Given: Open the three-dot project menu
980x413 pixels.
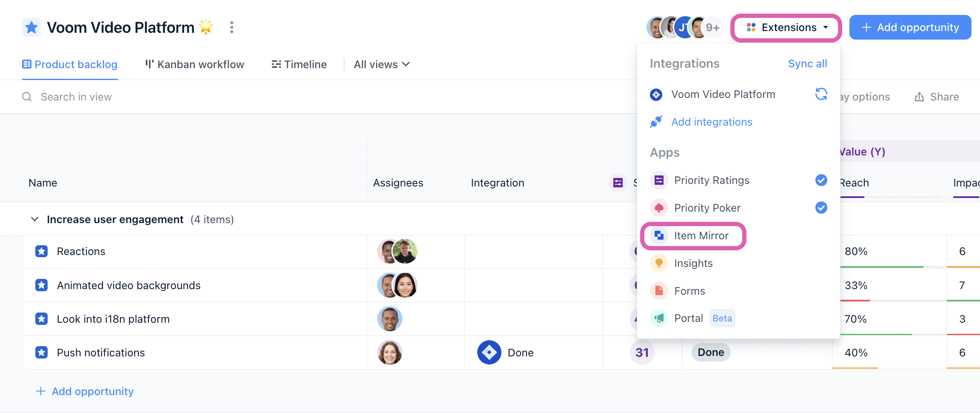Looking at the screenshot, I should click(232, 27).
